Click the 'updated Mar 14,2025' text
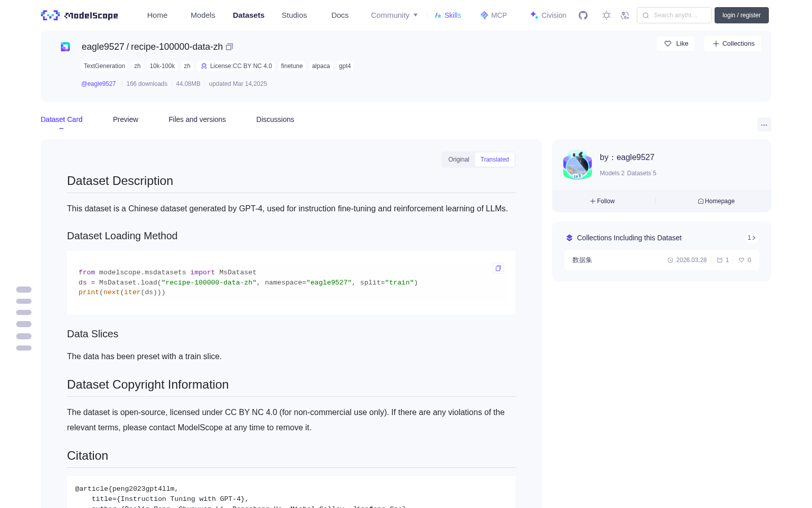 click(238, 84)
